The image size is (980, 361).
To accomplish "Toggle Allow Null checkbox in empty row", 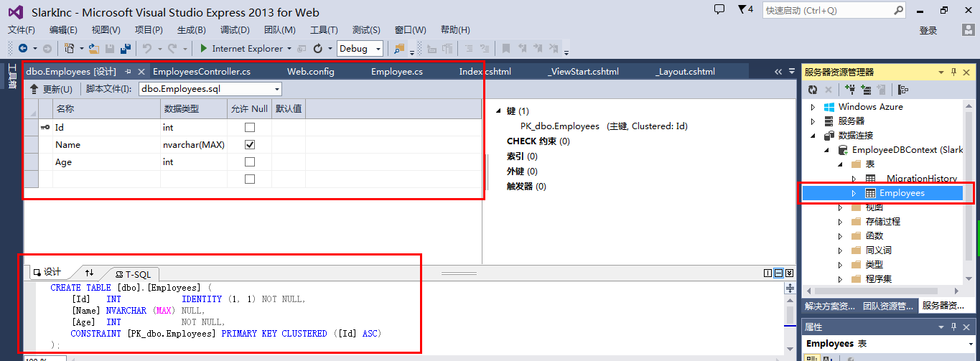I will [x=250, y=179].
